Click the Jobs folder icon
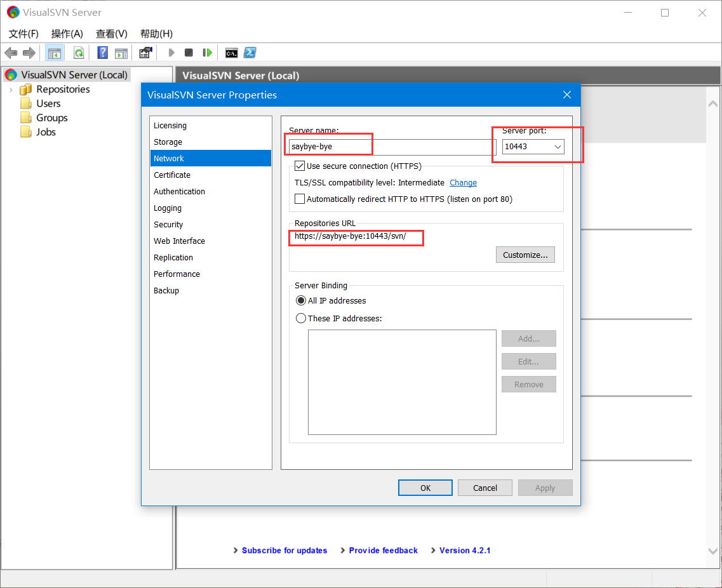 click(26, 132)
